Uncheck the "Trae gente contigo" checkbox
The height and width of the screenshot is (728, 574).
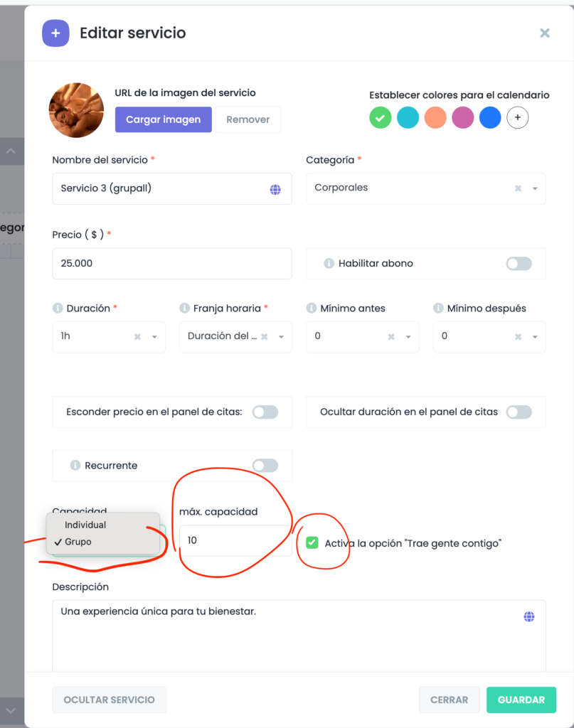tap(312, 543)
